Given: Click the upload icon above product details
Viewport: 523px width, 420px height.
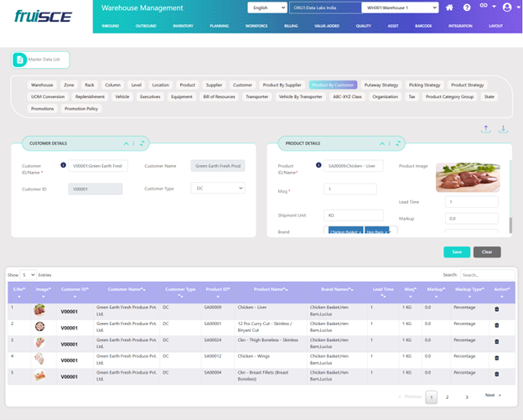Looking at the screenshot, I should [486, 129].
